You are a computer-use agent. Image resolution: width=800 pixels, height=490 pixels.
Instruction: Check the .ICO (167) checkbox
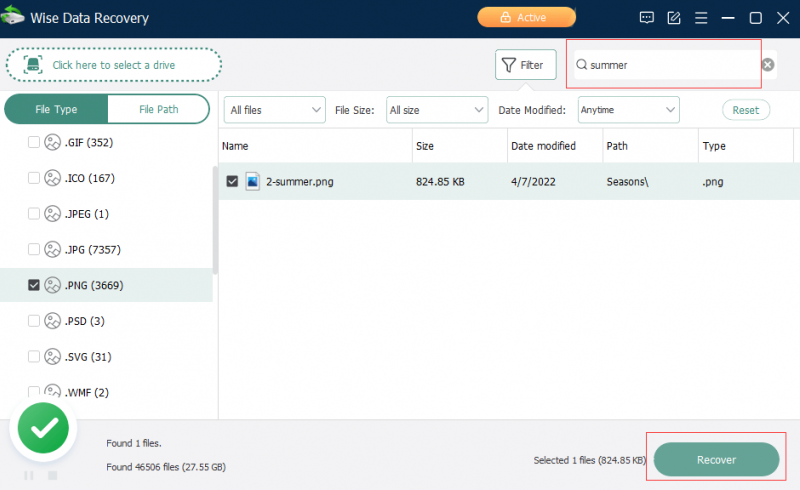click(34, 178)
